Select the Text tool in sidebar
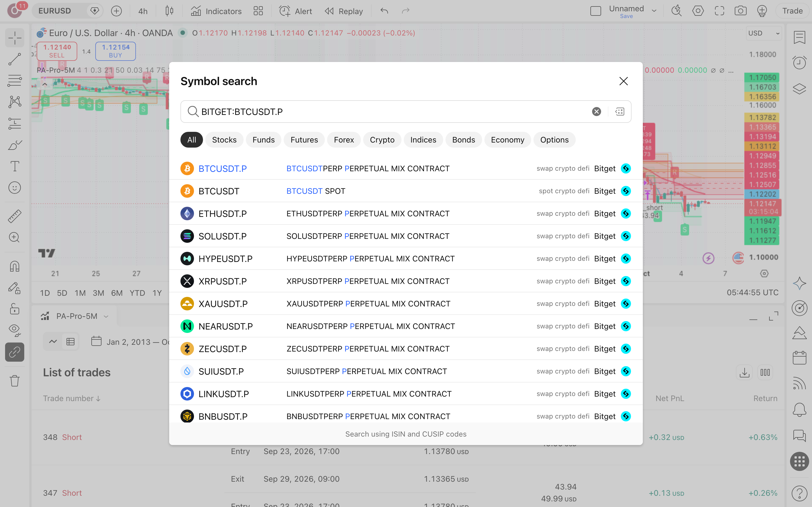This screenshot has height=507, width=812. point(15,166)
